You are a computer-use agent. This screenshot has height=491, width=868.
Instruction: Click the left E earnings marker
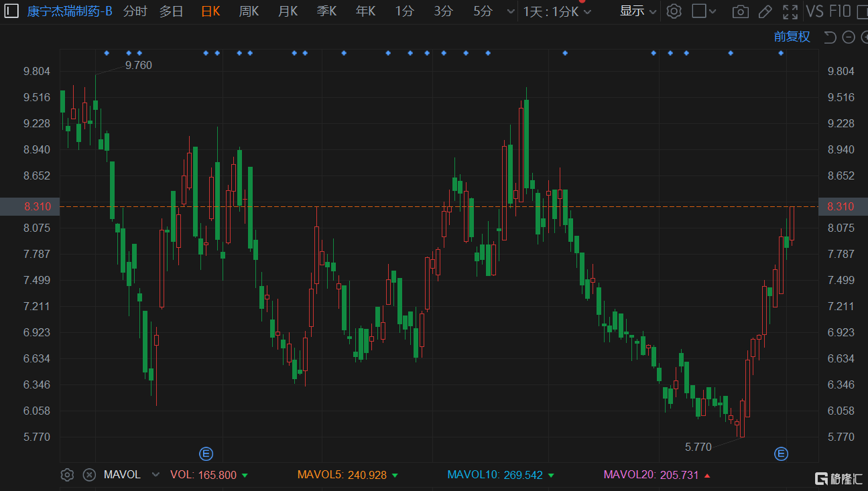(x=206, y=454)
